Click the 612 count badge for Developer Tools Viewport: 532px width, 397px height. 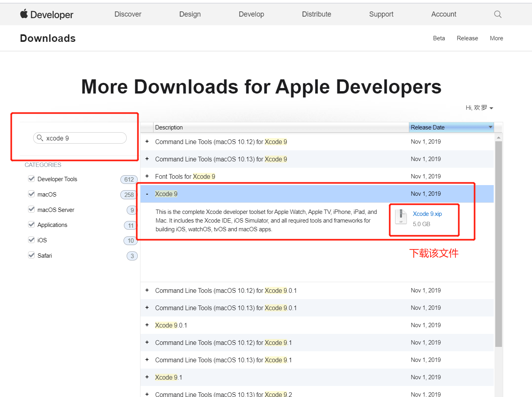tap(129, 180)
